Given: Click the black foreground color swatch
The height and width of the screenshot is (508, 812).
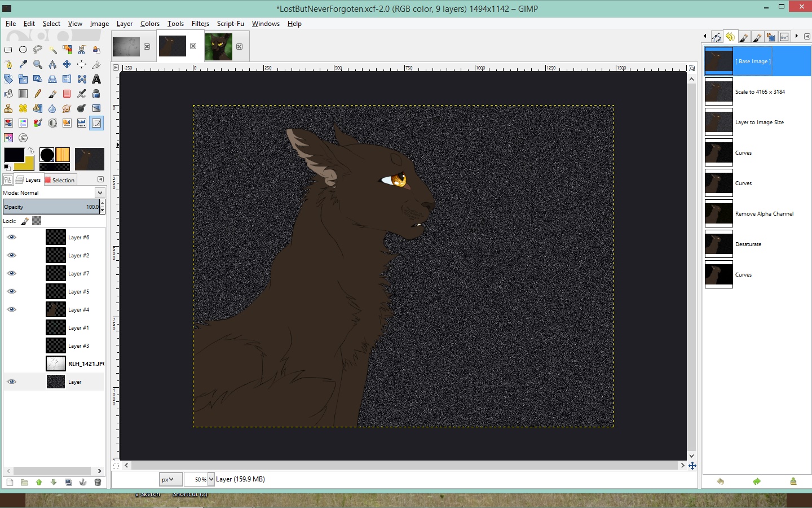Looking at the screenshot, I should click(14, 154).
